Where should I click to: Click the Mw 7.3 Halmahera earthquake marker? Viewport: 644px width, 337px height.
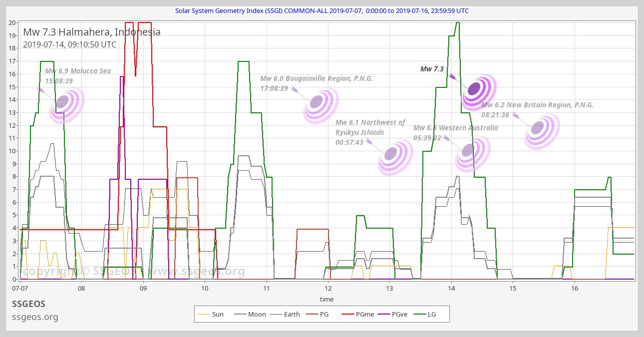pyautogui.click(x=478, y=92)
